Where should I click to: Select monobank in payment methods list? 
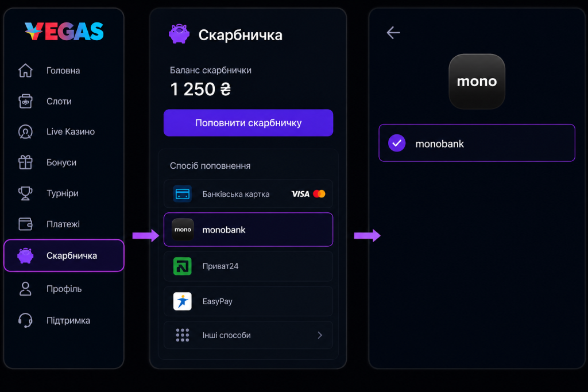248,230
